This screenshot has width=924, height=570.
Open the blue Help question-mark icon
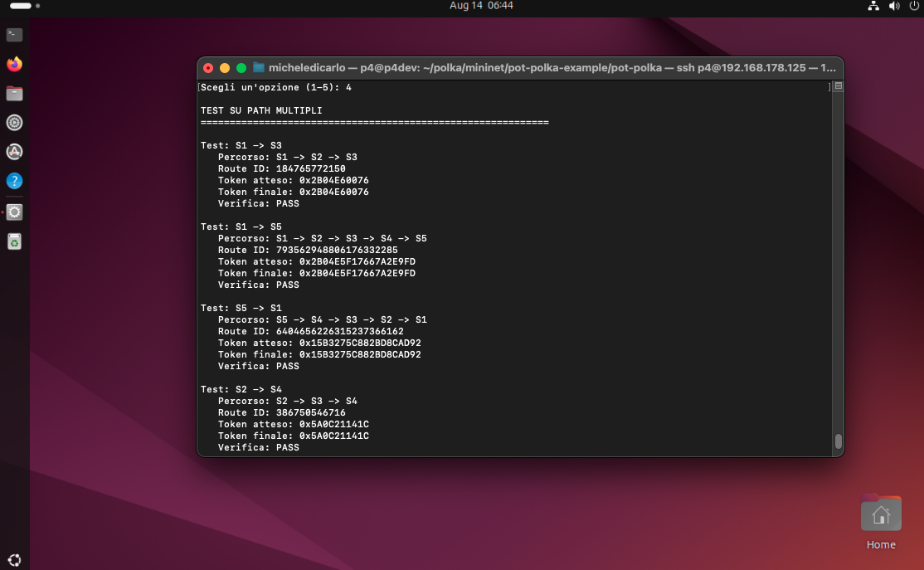(x=14, y=181)
